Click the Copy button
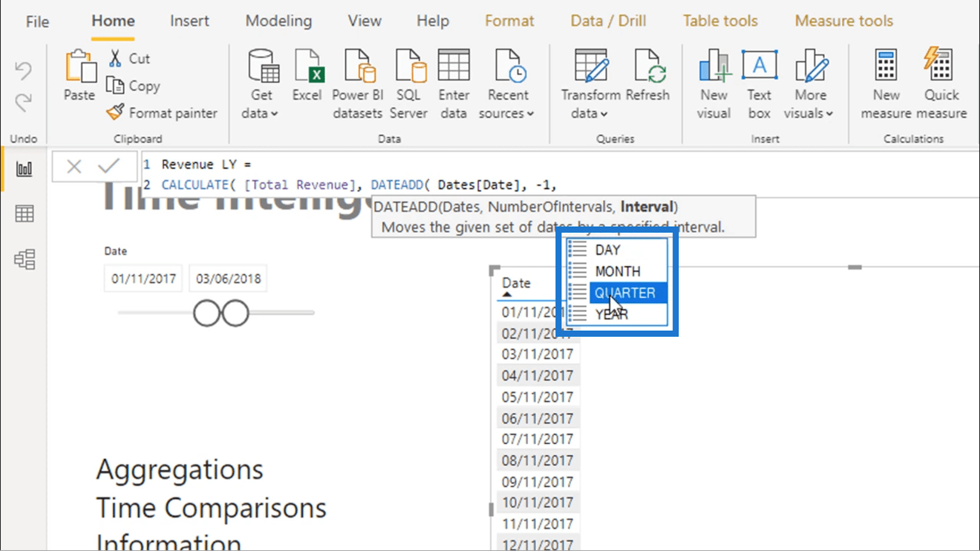Viewport: 980px width, 551px height. pyautogui.click(x=134, y=86)
